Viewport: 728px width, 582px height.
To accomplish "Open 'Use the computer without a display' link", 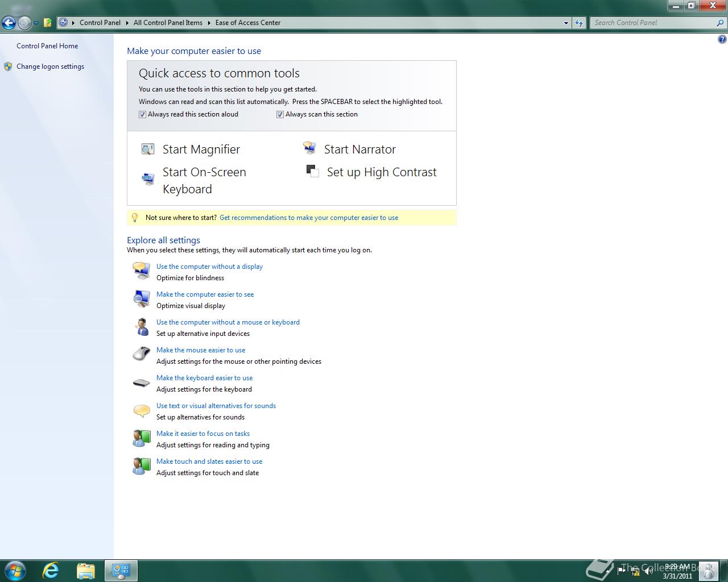I will (209, 266).
